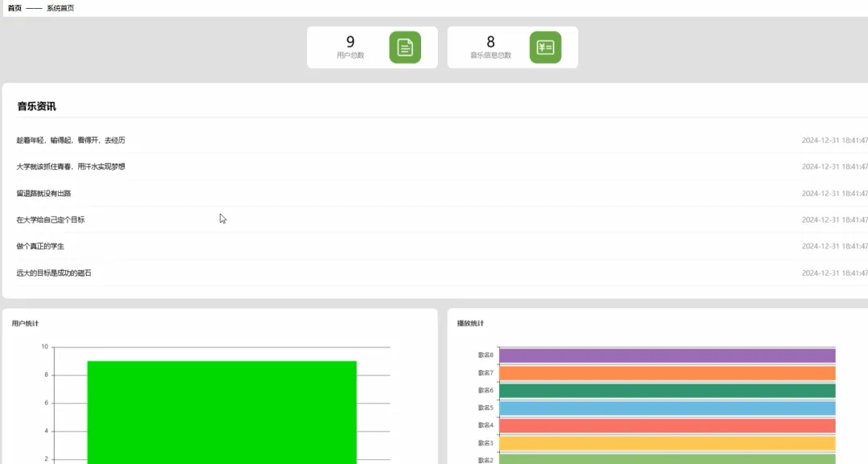Click the 歌名4 axis label

point(485,425)
